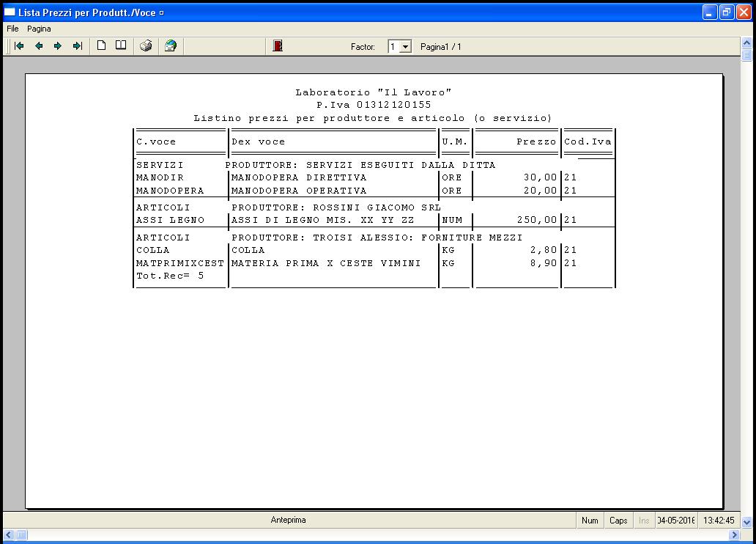Click vertical scrollbar down arrow
Viewport: 756px width, 544px height.
tap(746, 522)
